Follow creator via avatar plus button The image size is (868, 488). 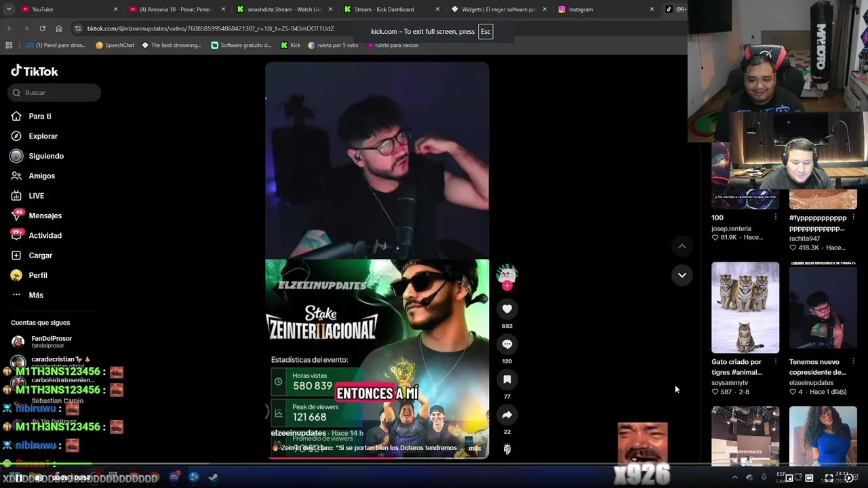pos(507,286)
